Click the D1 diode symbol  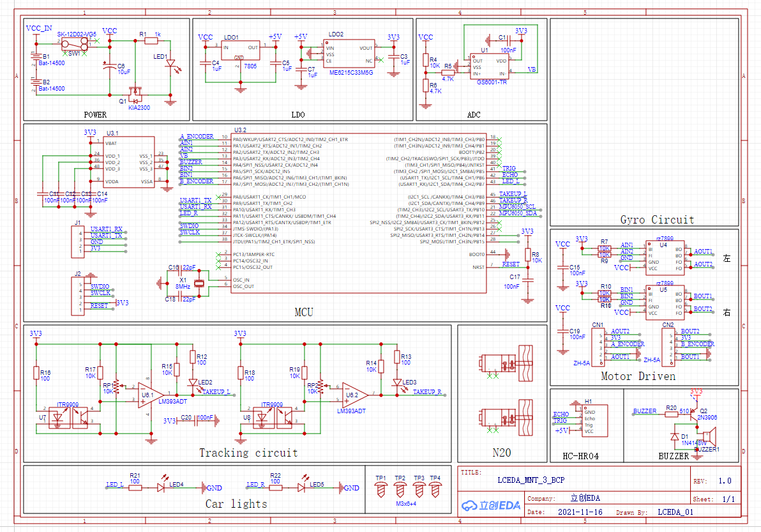675,436
